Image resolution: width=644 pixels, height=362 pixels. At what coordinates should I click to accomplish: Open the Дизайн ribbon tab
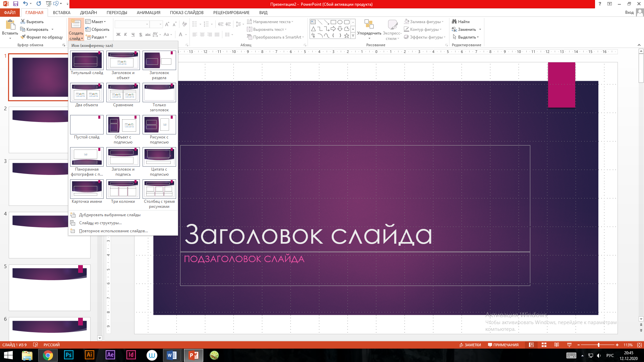click(x=89, y=12)
